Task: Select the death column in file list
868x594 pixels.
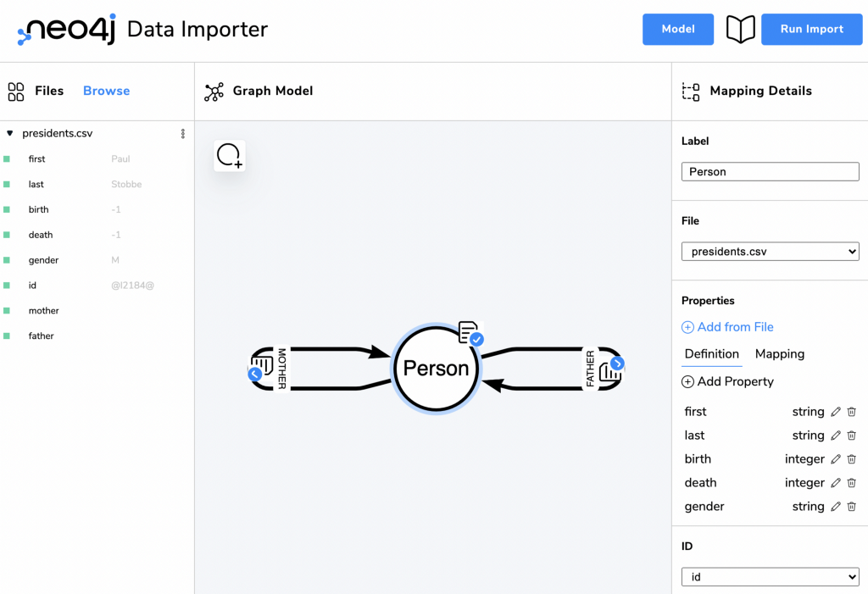Action: click(x=41, y=236)
